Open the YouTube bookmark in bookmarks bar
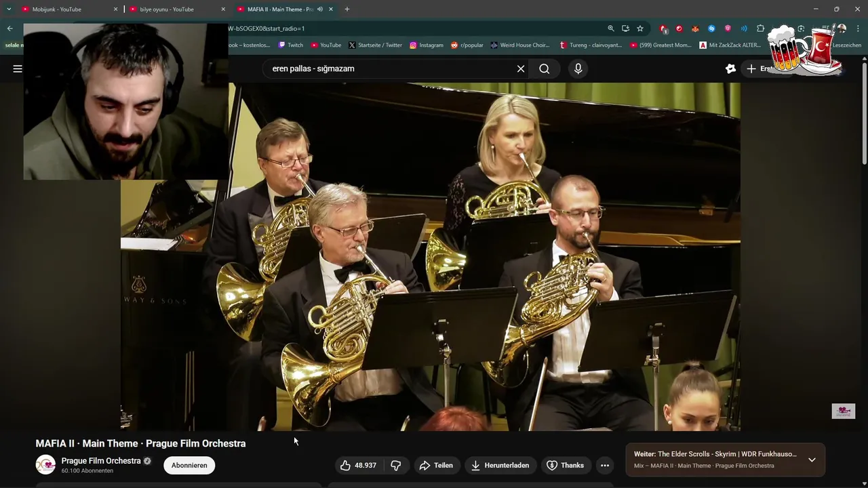868x488 pixels. (326, 45)
